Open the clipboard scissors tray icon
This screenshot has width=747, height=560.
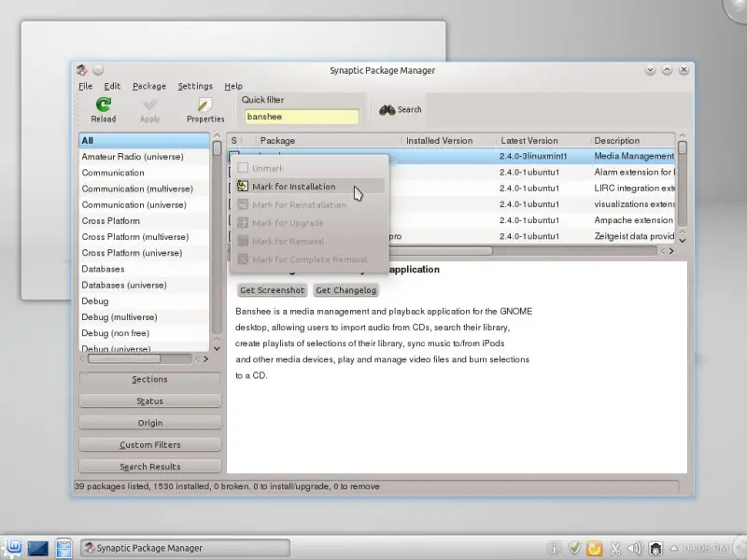pos(615,549)
